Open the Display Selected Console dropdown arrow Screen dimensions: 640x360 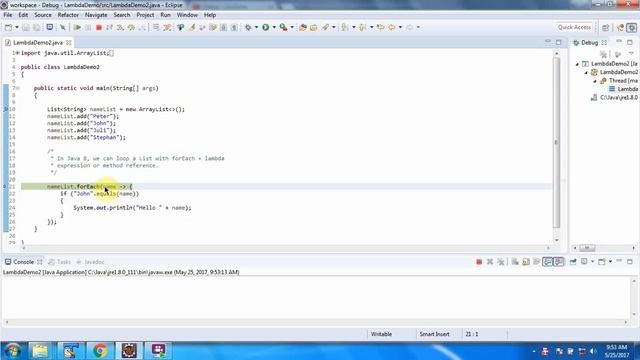592,262
